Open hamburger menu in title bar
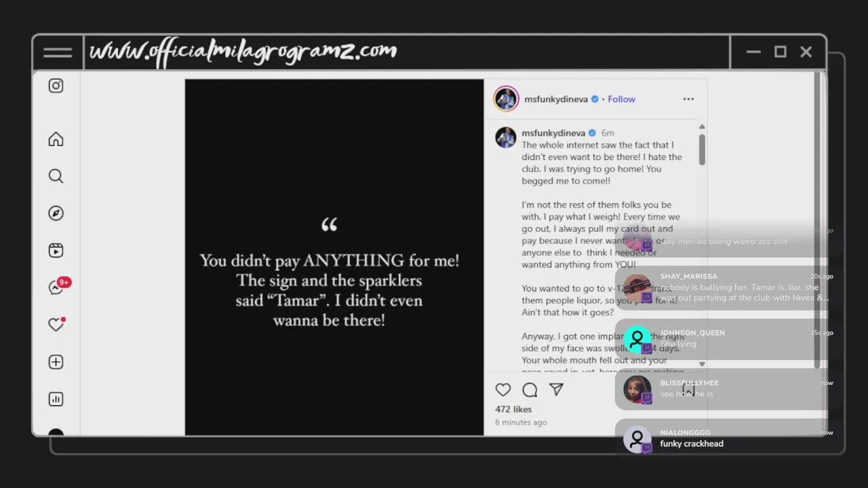 click(x=58, y=52)
